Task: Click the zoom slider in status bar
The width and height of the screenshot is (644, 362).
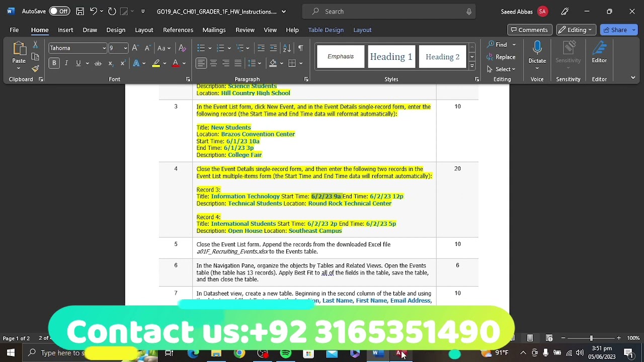Action: (591, 338)
